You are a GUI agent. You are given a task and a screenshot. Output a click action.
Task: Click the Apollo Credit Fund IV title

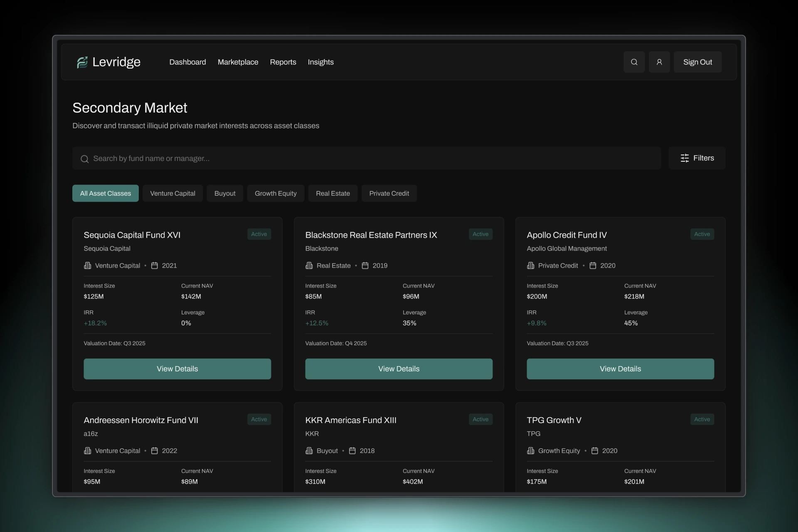pyautogui.click(x=566, y=235)
